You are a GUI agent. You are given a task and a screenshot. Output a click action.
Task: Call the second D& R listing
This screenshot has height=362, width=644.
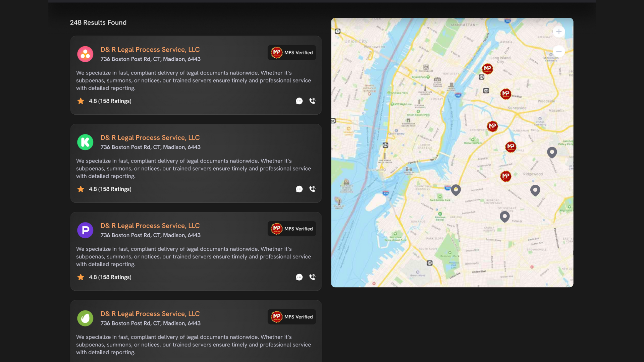click(312, 189)
